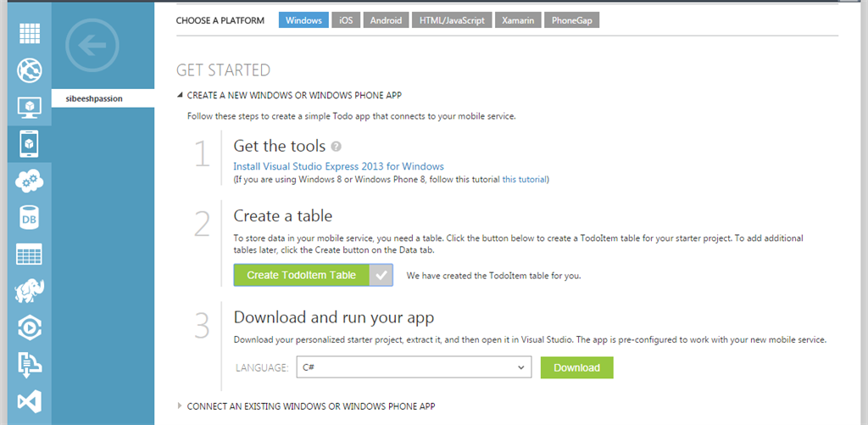Switch to the iOS platform tab
This screenshot has height=425, width=868.
345,20
